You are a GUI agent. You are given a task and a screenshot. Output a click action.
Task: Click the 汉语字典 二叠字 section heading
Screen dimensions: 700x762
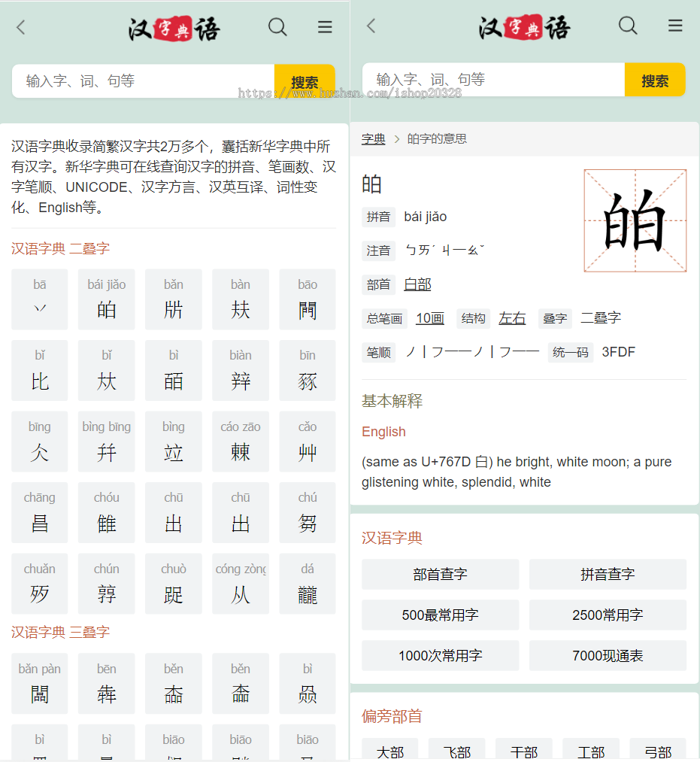(61, 249)
